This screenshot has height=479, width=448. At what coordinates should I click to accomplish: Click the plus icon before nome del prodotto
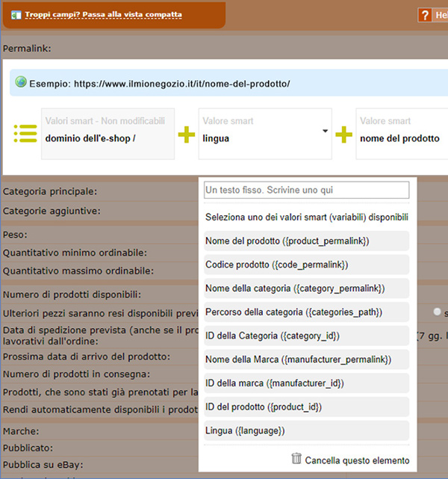(343, 135)
